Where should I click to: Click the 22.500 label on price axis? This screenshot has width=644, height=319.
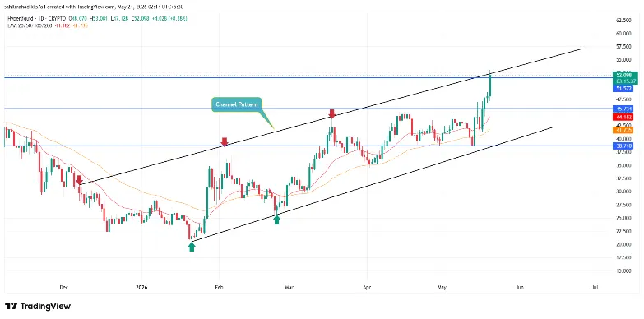click(x=624, y=231)
